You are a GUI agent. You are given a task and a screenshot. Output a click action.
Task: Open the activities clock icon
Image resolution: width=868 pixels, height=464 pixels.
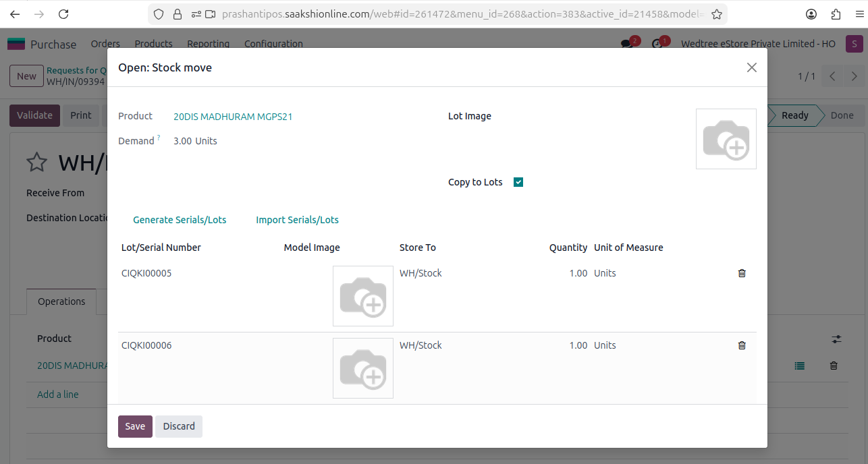[657, 44]
